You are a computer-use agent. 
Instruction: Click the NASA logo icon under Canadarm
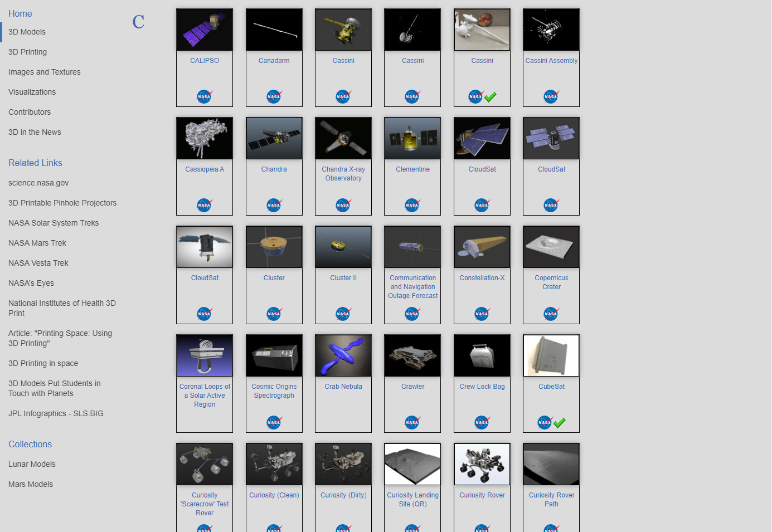[274, 96]
